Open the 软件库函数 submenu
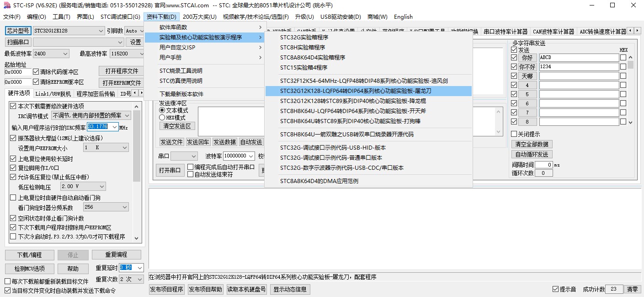This screenshot has width=644, height=297. pyautogui.click(x=204, y=27)
